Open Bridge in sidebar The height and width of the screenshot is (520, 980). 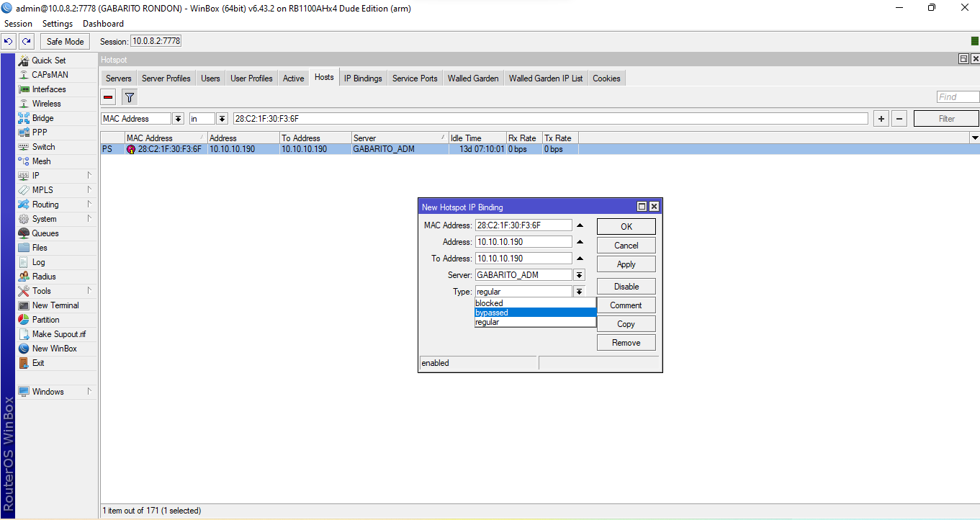(56, 118)
